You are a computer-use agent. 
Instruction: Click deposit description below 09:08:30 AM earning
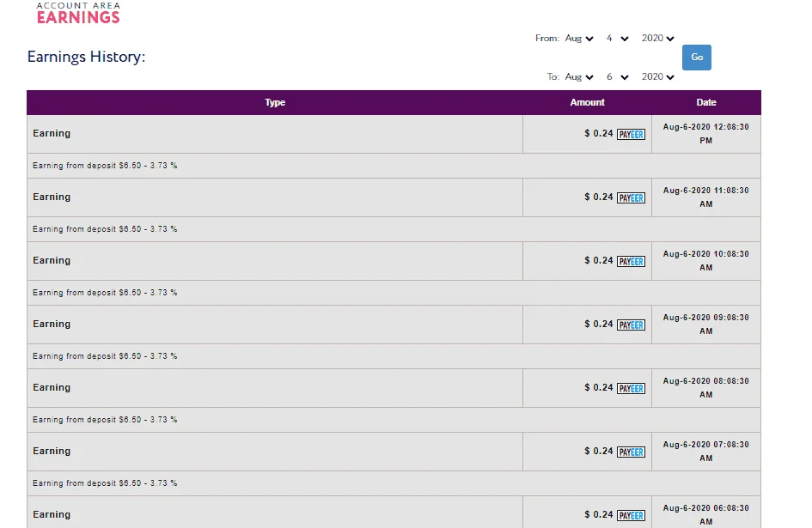coord(105,356)
